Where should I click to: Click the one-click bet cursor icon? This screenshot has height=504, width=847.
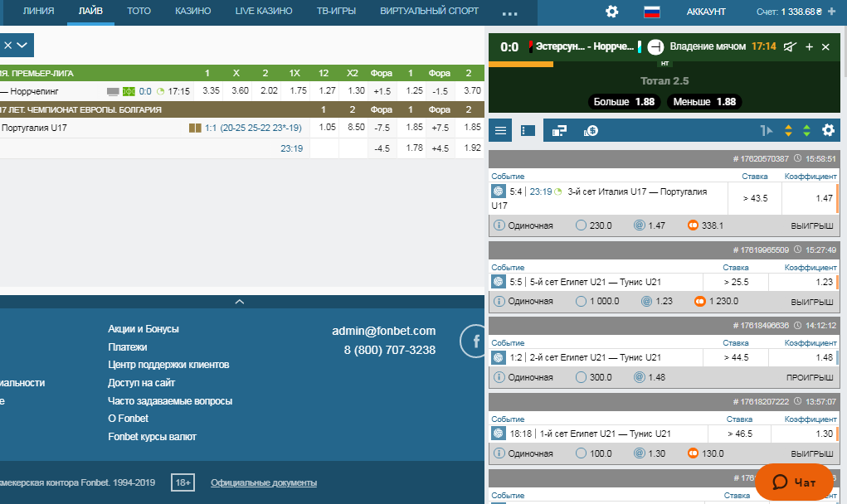[x=766, y=131]
